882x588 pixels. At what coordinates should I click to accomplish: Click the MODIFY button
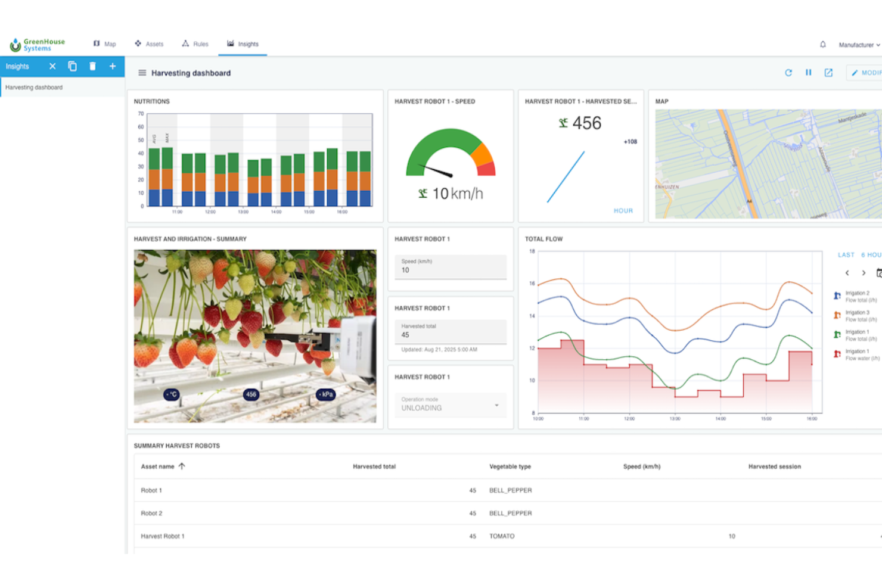(x=867, y=72)
